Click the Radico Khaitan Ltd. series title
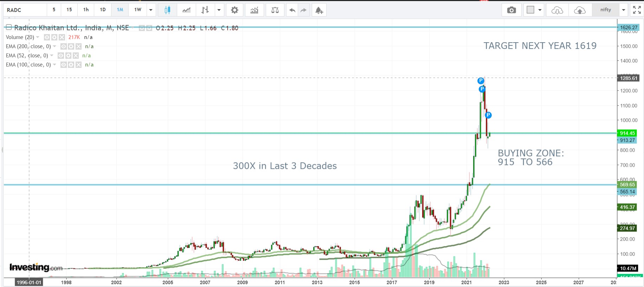Screen dimensions: 644x287 [71, 28]
